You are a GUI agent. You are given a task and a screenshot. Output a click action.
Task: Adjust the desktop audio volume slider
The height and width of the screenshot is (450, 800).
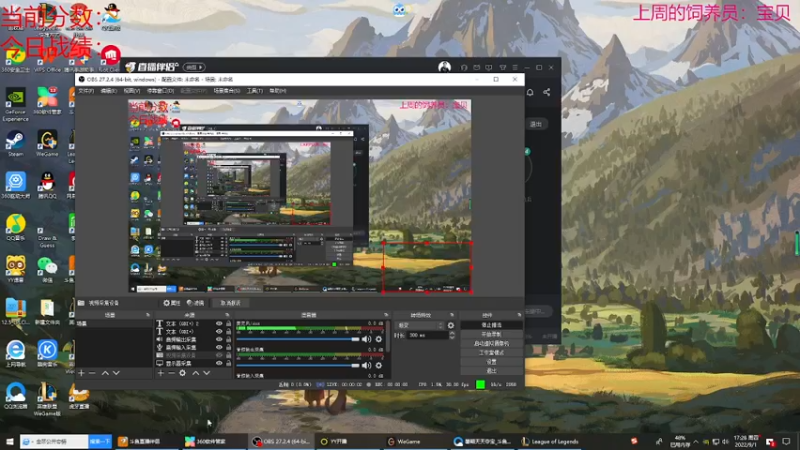tap(298, 339)
